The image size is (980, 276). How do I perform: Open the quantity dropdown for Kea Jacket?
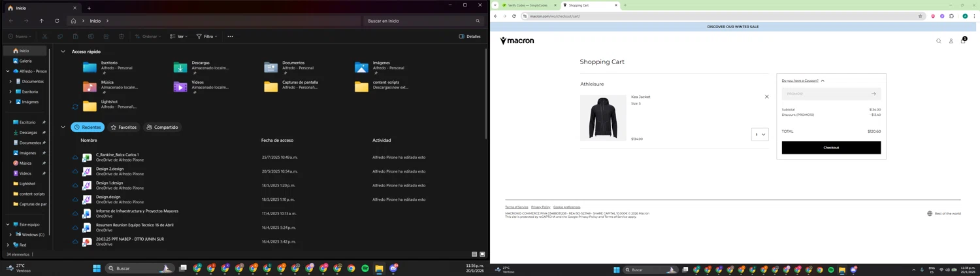(x=760, y=135)
